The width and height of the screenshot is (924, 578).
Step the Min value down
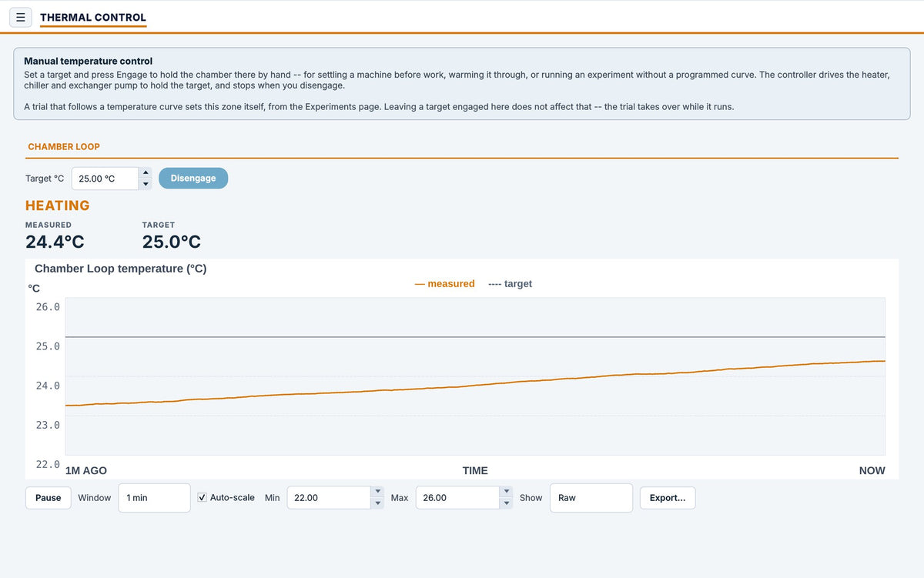pos(377,503)
